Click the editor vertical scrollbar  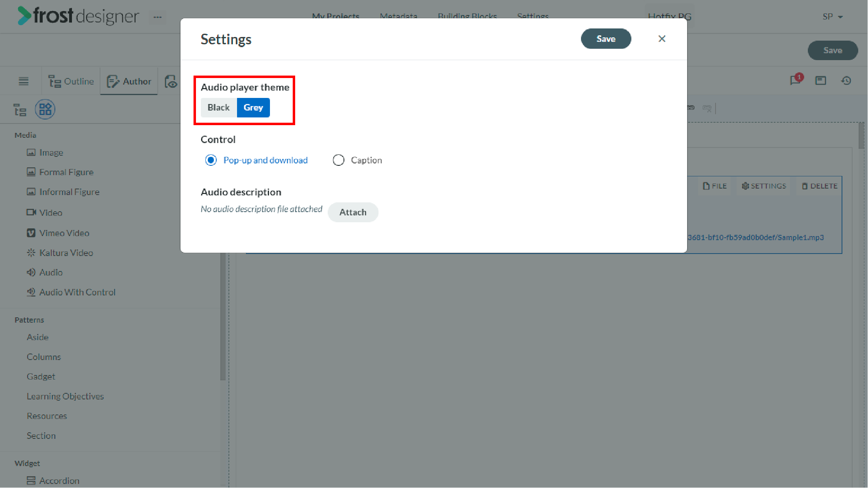pos(861,136)
